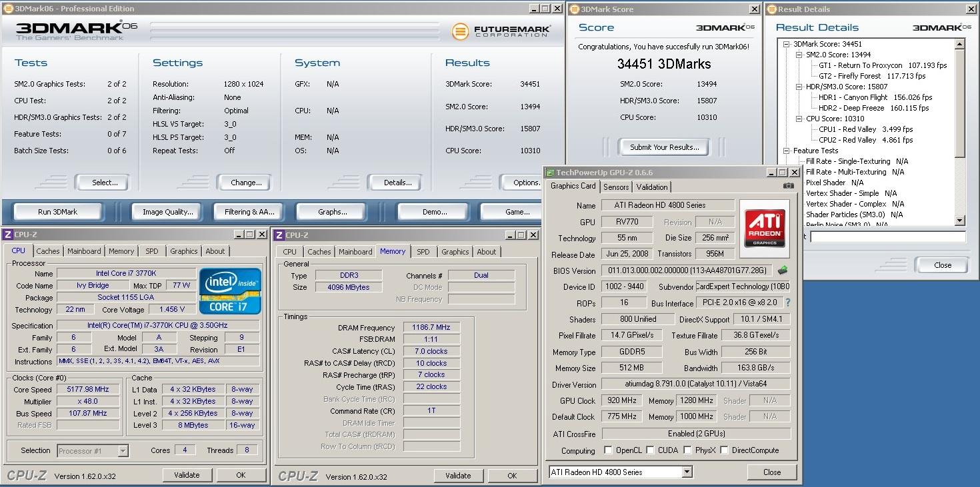Collapse the 3DMark Score: 34451 tree node
The image size is (980, 487).
787,44
